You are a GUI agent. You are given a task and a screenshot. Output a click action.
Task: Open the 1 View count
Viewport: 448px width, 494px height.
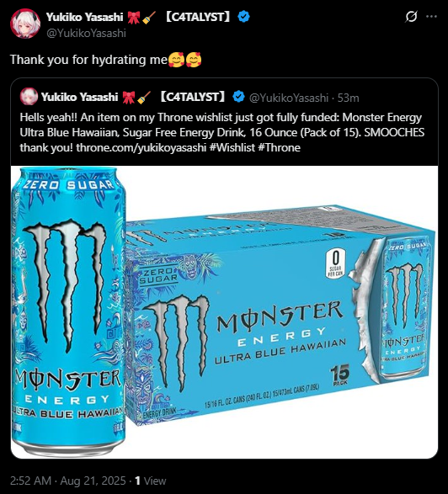coord(150,481)
